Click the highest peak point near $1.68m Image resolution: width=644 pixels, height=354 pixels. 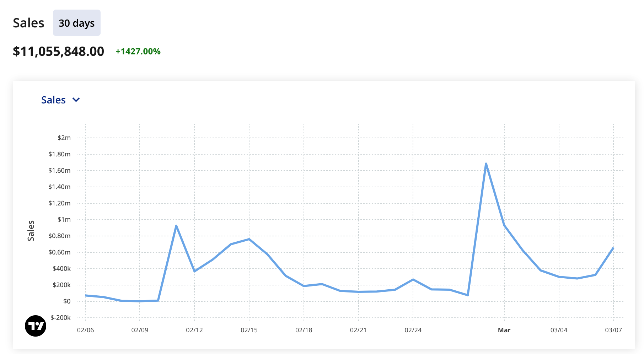(486, 164)
